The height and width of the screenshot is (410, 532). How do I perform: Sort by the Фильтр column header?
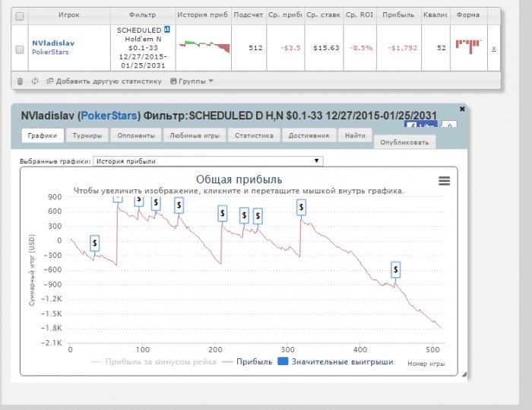click(143, 15)
